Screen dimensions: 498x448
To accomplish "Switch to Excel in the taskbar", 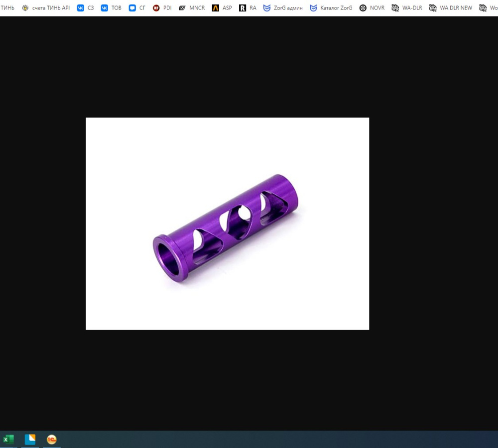I will pyautogui.click(x=8, y=440).
